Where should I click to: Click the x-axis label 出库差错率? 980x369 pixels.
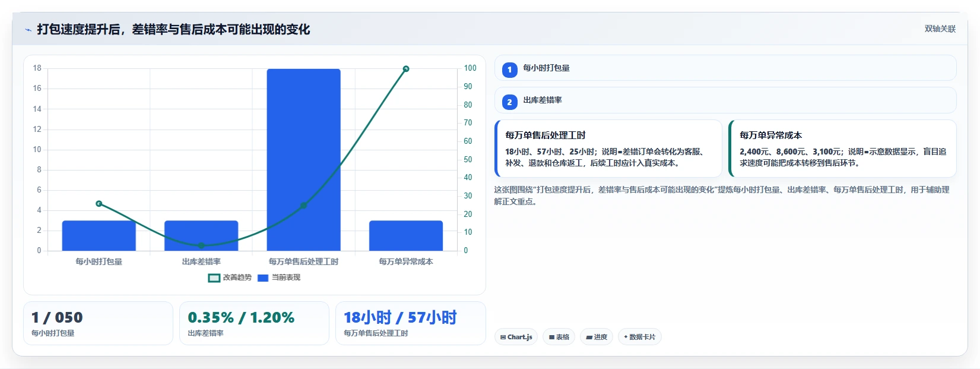tap(201, 261)
